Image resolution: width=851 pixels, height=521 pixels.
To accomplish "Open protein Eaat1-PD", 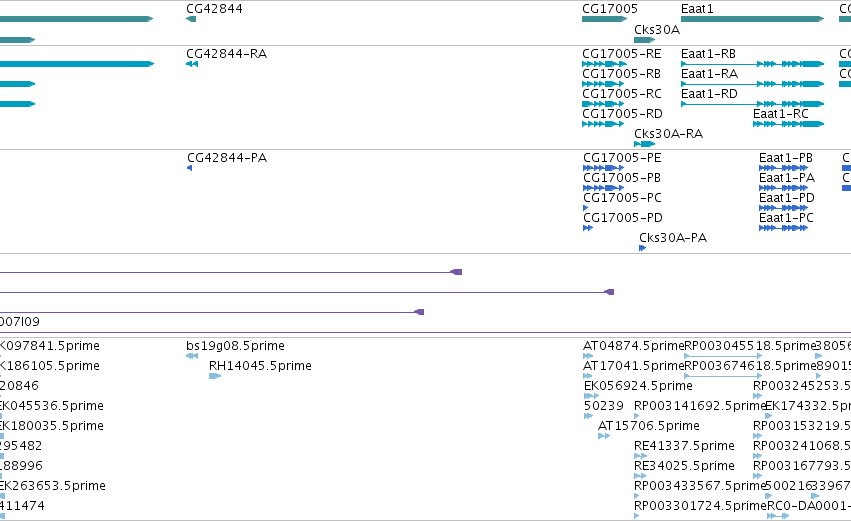I will [x=787, y=198].
